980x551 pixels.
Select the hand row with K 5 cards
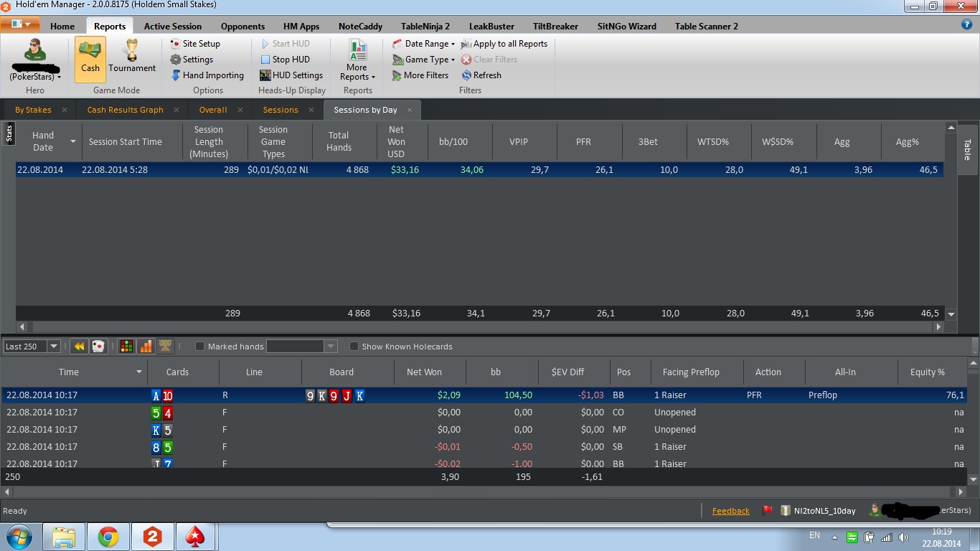(484, 430)
